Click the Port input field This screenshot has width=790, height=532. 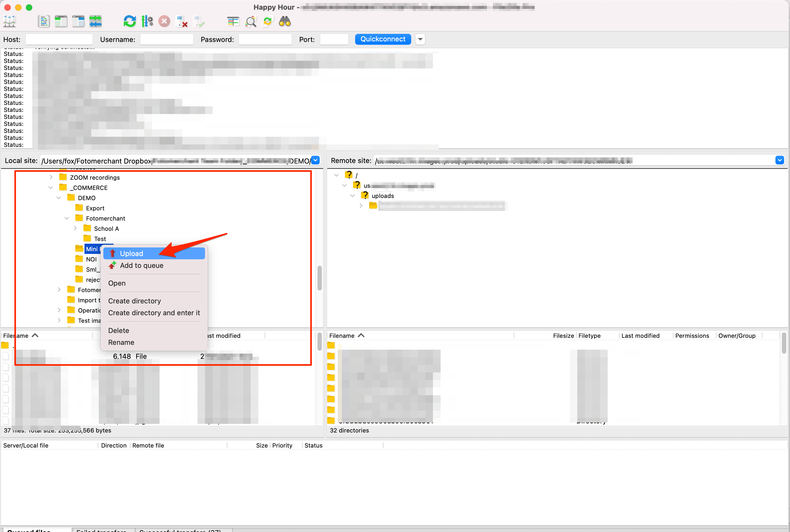point(334,39)
